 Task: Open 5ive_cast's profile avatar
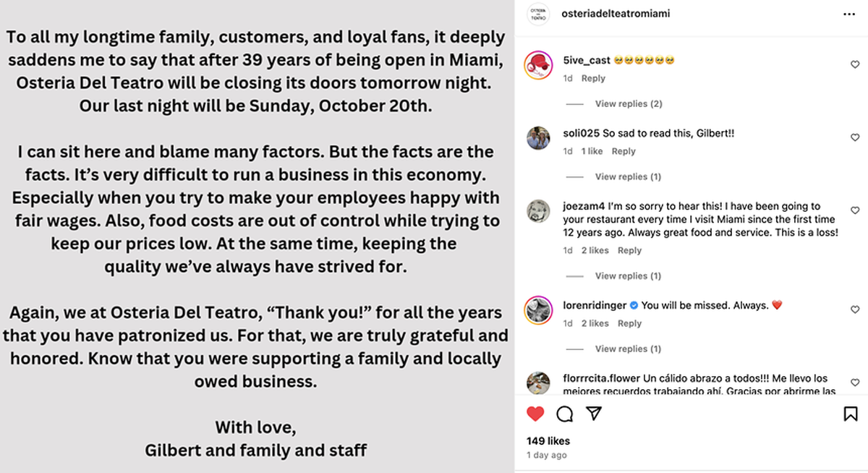(x=538, y=65)
